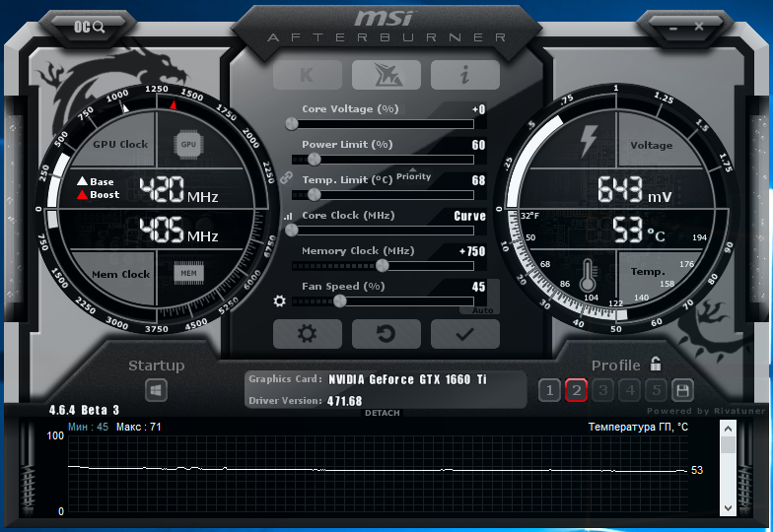The image size is (773, 532).
Task: Toggle the power and temp limit link icon
Action: 286,177
